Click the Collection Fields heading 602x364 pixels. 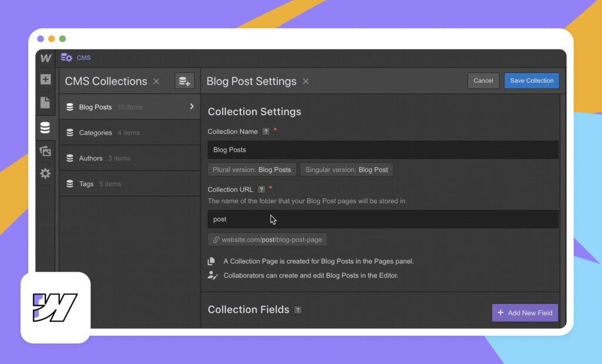tap(249, 309)
